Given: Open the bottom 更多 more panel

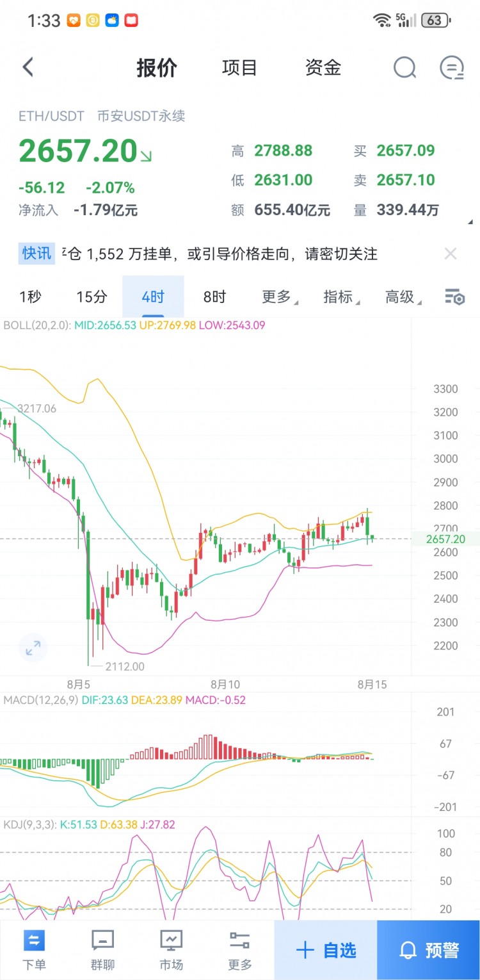Looking at the screenshot, I should coord(239,948).
